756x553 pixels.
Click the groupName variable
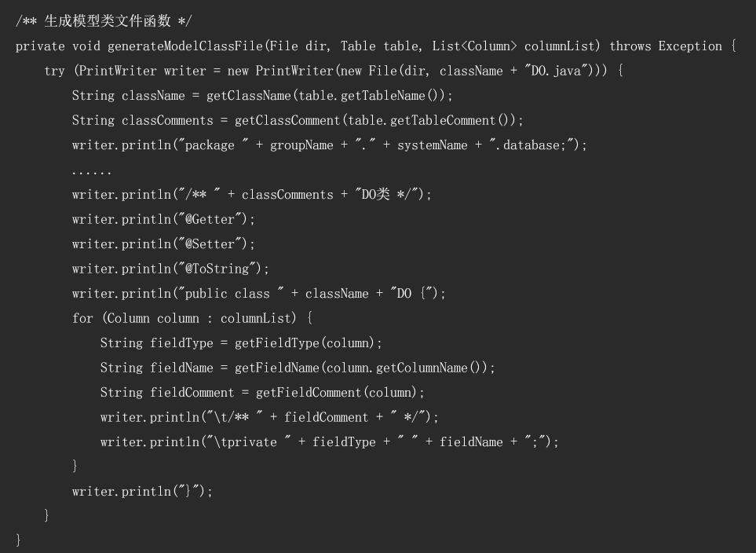point(301,145)
